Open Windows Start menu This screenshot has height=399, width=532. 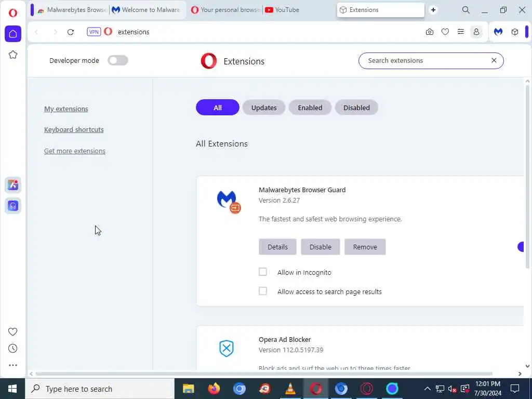(12, 389)
